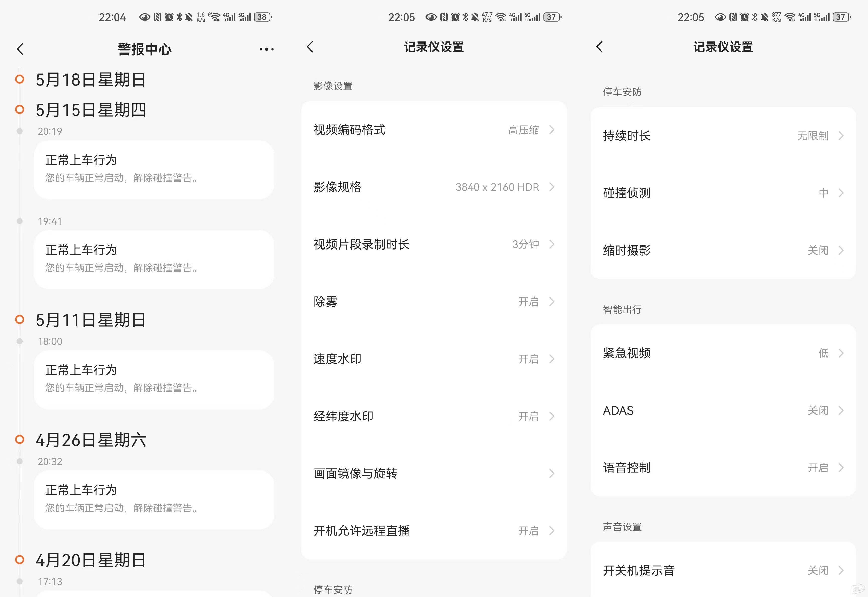This screenshot has width=868, height=597.
Task: Tap muted bell icon in right status bar
Action: (x=765, y=17)
